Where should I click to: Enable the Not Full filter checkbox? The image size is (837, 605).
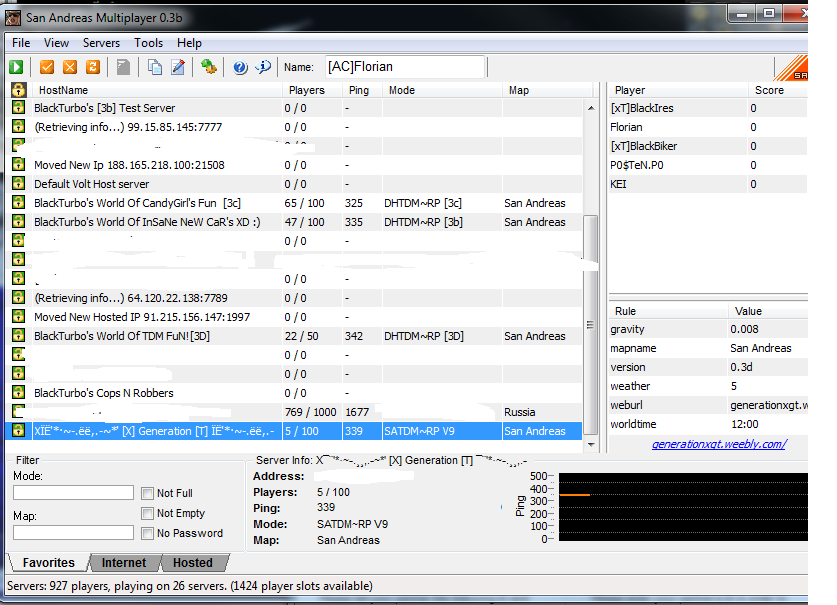pos(148,493)
